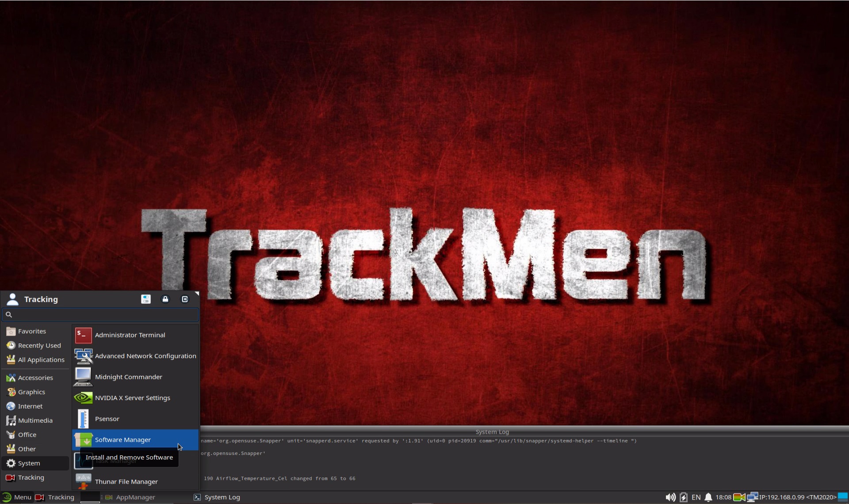This screenshot has width=849, height=504.
Task: Open the notification bell in tray
Action: pyautogui.click(x=708, y=497)
